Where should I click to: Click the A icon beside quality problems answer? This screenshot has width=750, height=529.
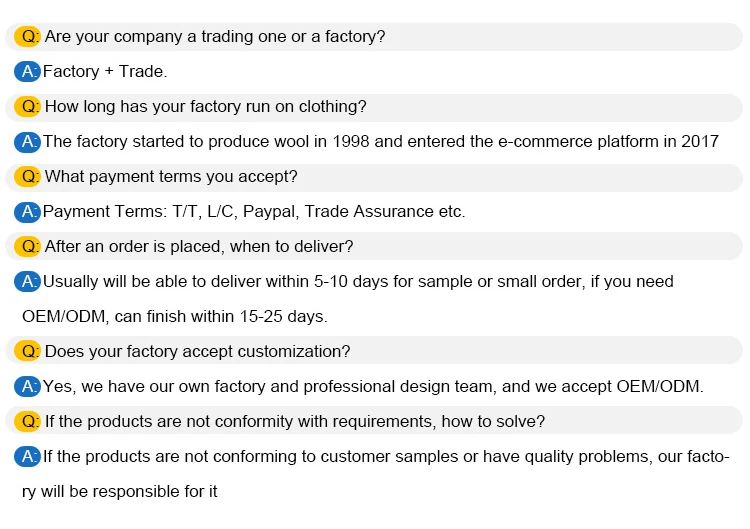(27, 457)
